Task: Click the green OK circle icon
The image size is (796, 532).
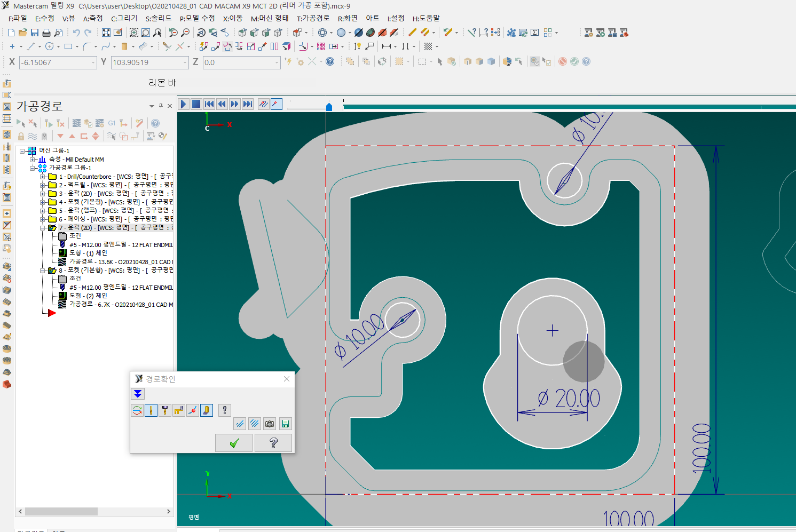Action: (574, 61)
